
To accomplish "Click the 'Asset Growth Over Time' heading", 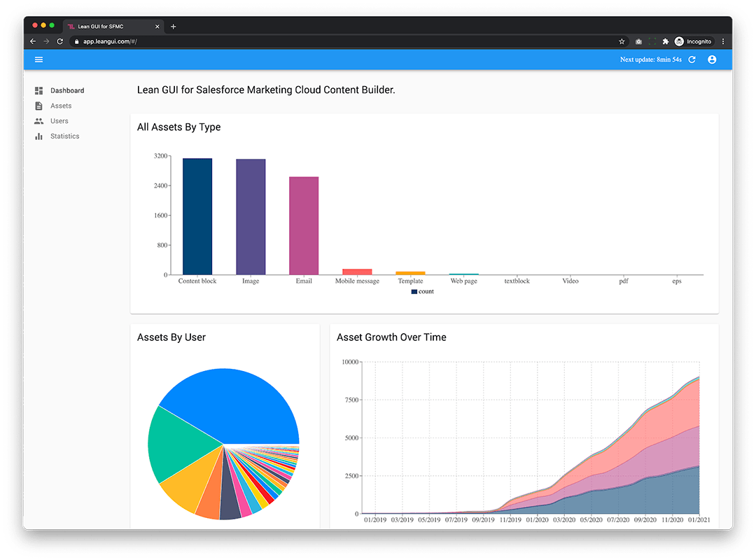I will (391, 337).
